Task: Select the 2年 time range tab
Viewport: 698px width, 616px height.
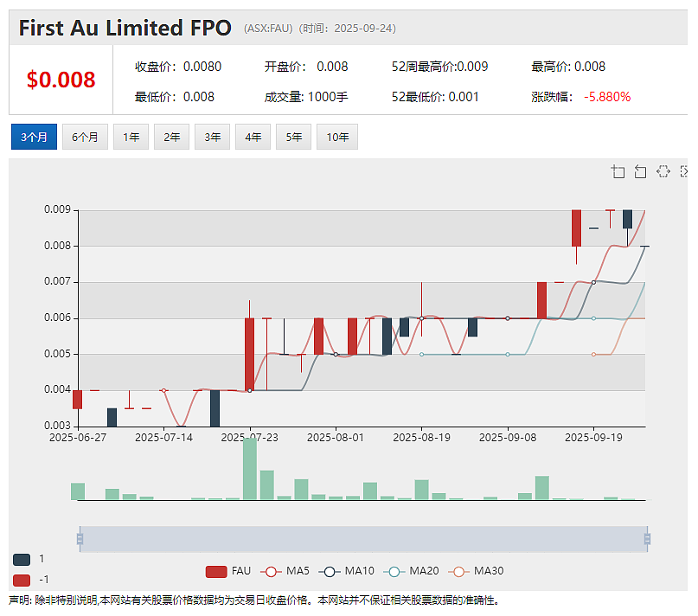Action: coord(171,137)
